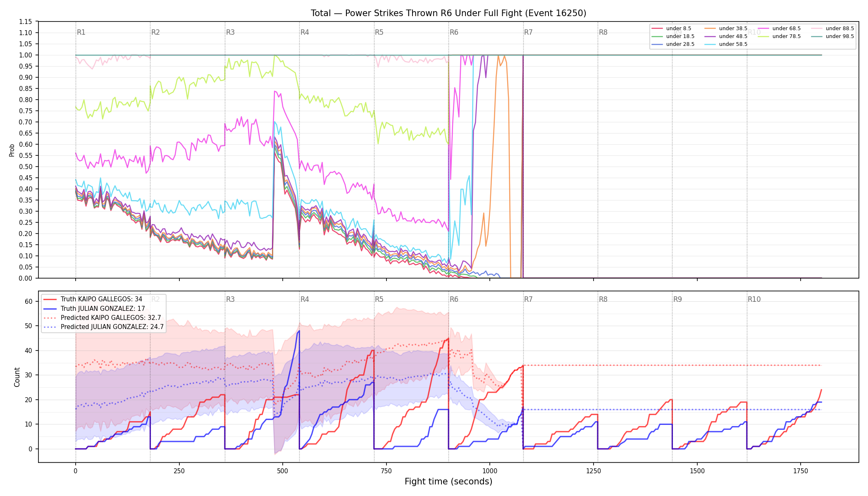Select the 'under 48.5' legend label
The height and width of the screenshot is (496, 868).
[x=733, y=36]
